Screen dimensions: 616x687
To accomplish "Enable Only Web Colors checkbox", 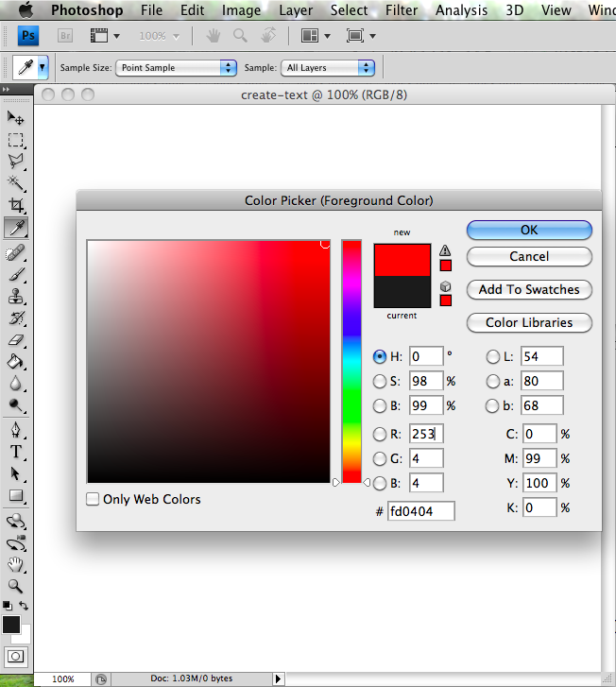I will pyautogui.click(x=93, y=499).
